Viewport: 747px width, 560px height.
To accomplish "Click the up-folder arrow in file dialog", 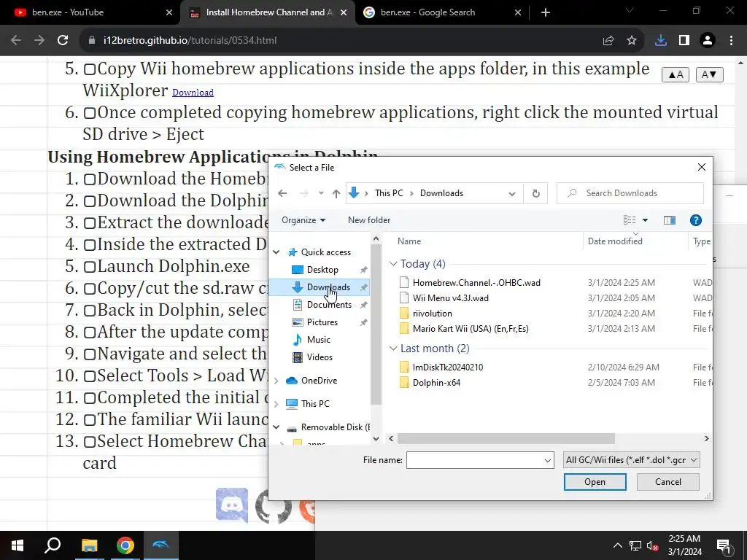I will pos(336,193).
